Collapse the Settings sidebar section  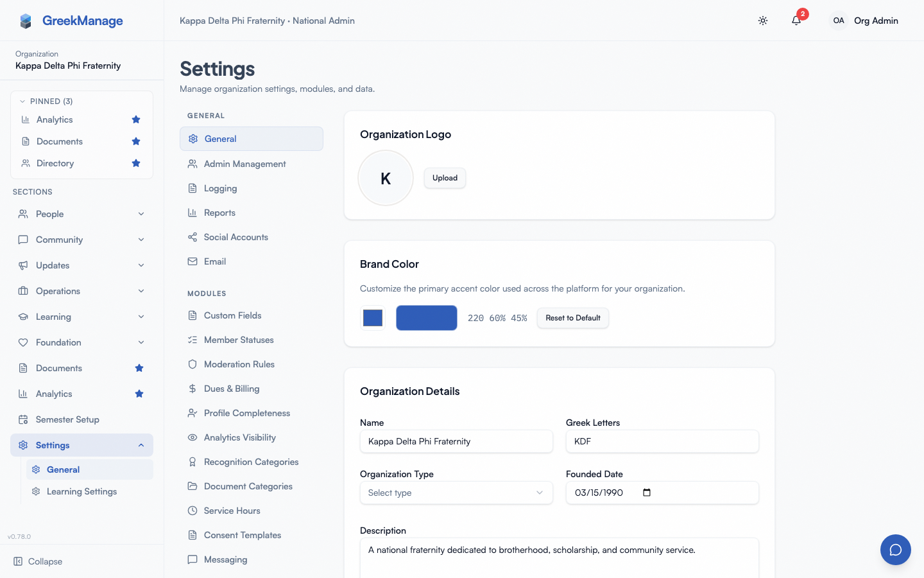coord(82,445)
